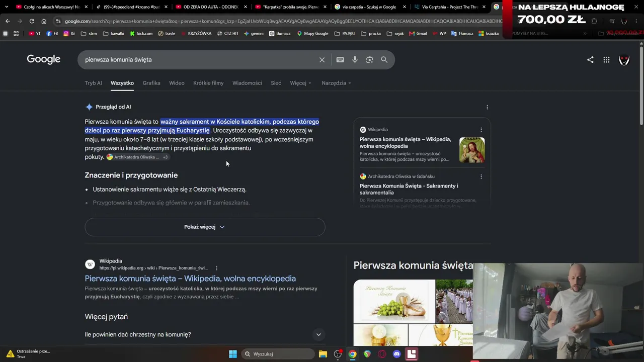Expand the +3 sources chip
This screenshot has height=362, width=644.
pyautogui.click(x=165, y=157)
